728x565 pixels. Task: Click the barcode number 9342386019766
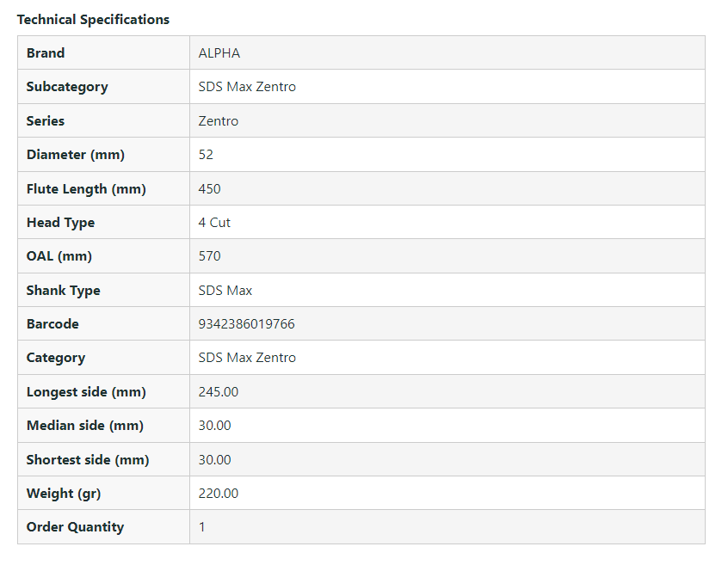click(x=247, y=324)
